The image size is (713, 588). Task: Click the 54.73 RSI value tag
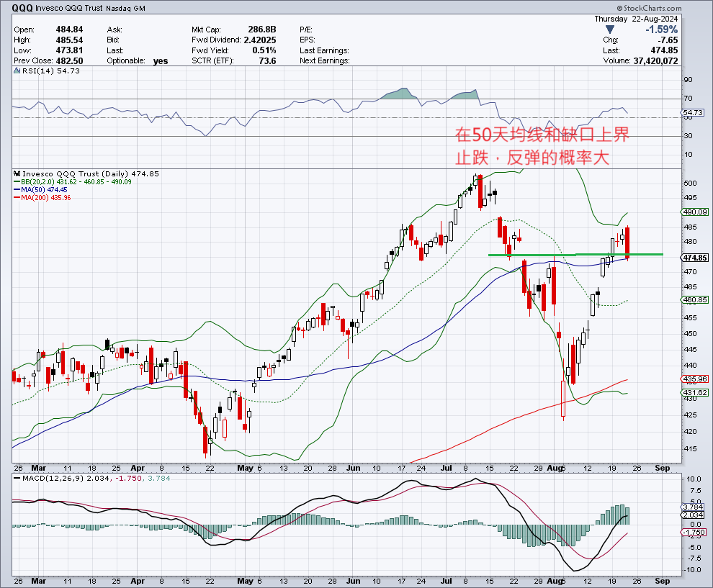click(692, 112)
